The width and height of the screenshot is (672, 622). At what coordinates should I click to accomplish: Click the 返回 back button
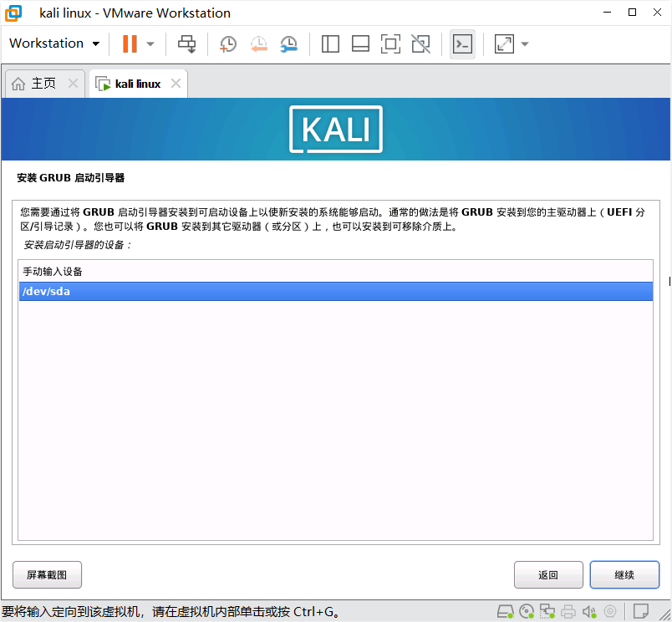click(548, 575)
